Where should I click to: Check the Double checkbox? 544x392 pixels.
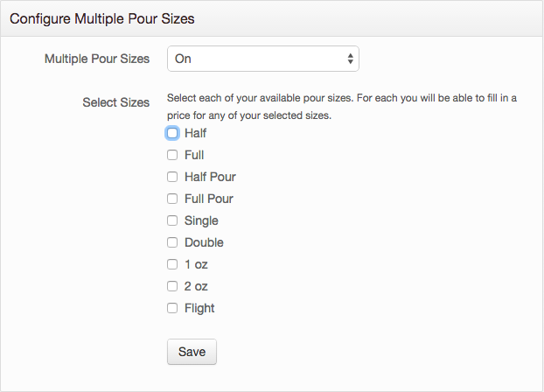click(172, 242)
